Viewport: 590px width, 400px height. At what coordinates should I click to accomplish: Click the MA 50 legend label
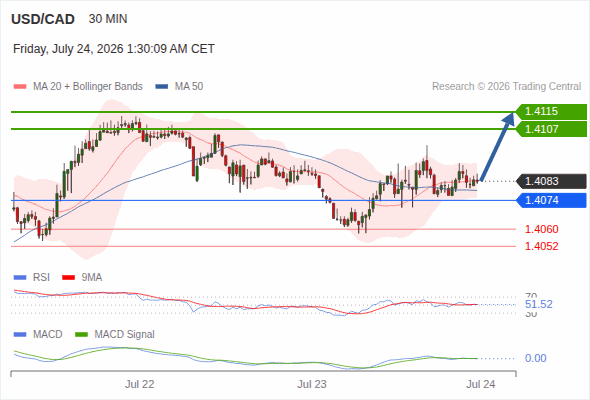[189, 87]
